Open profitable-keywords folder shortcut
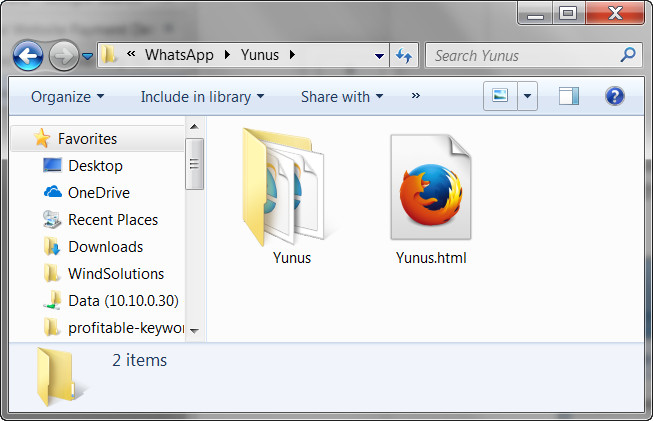Viewport: 653px width, 421px height. [126, 328]
